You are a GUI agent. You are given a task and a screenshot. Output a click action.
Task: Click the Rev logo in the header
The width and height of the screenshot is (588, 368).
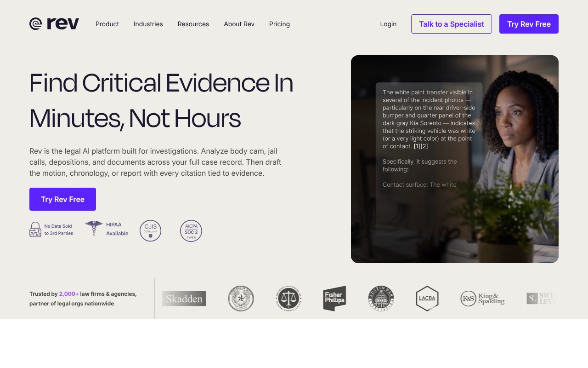click(54, 24)
